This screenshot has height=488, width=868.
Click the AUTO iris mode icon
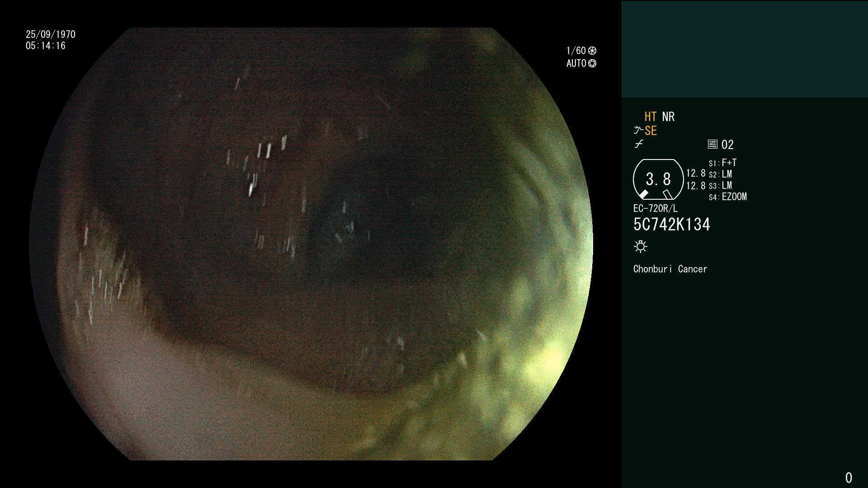[x=592, y=63]
